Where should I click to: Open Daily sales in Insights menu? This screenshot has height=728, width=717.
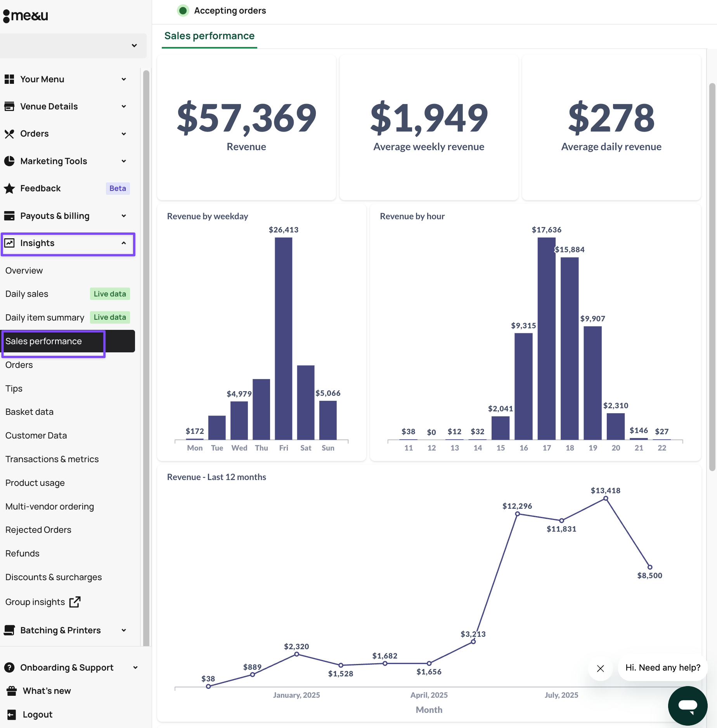27,294
